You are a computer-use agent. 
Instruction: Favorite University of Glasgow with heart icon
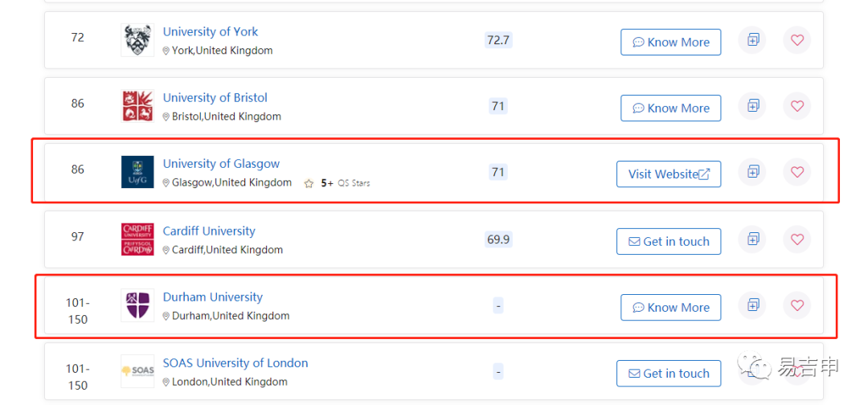(x=797, y=172)
